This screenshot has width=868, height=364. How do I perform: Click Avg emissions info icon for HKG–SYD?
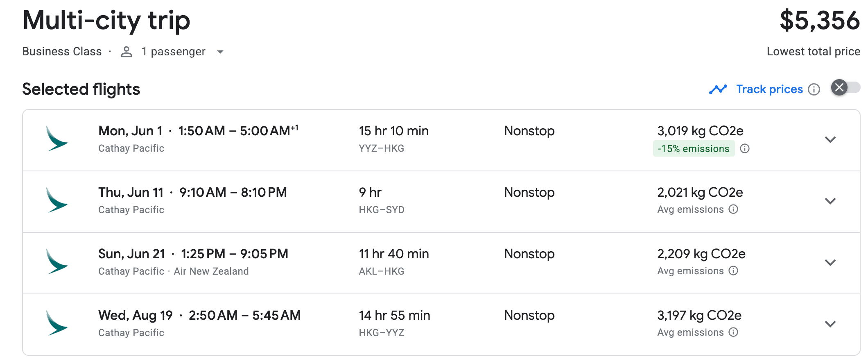pyautogui.click(x=733, y=209)
